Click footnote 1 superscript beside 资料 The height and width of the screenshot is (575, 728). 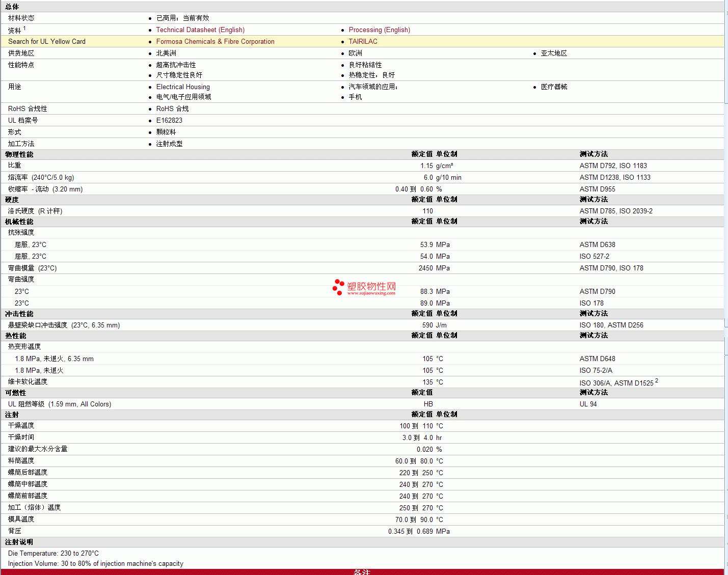pos(24,29)
